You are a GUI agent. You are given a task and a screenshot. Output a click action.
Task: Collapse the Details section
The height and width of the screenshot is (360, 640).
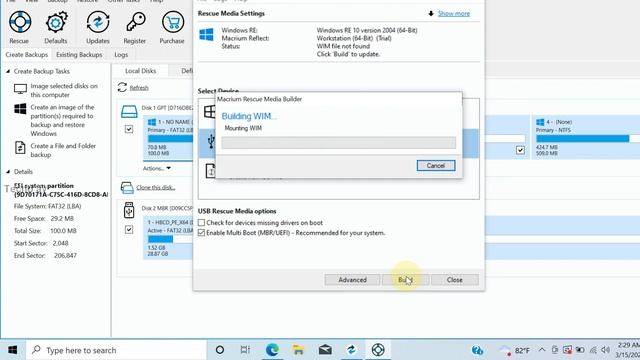8,172
